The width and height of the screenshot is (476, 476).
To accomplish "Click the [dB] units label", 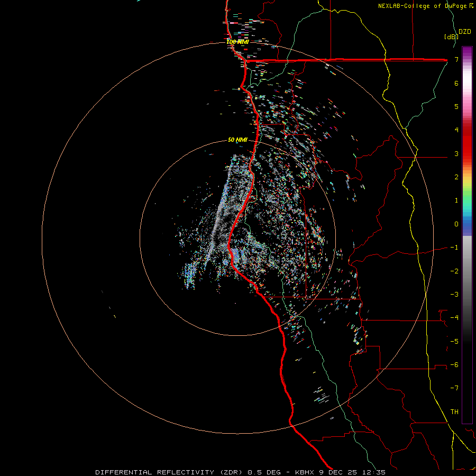I will click(x=451, y=36).
